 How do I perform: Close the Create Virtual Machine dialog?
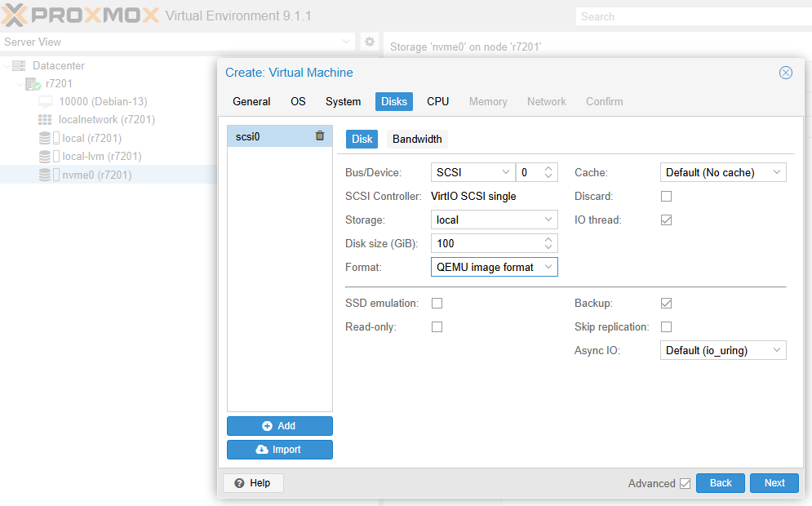785,73
